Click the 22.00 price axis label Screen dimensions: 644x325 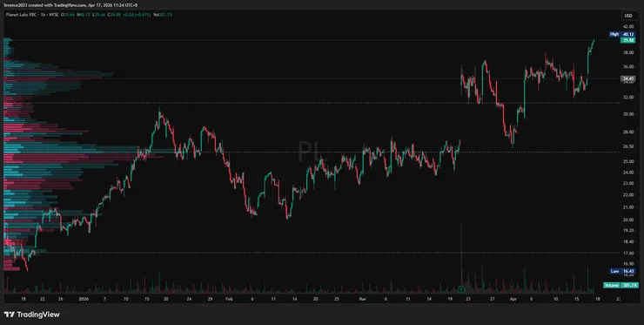(628, 195)
